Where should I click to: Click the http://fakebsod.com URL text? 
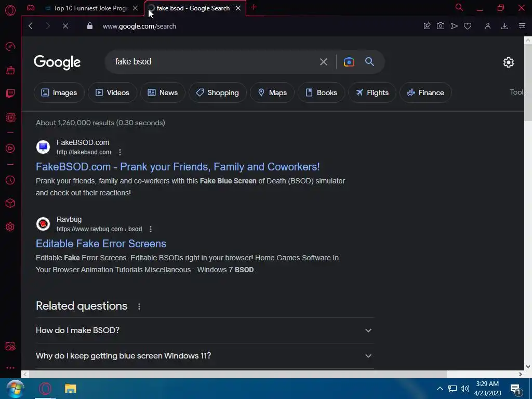[84, 152]
